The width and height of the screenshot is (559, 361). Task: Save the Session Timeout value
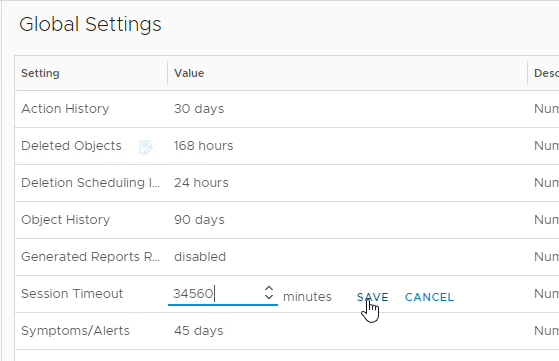(x=373, y=297)
